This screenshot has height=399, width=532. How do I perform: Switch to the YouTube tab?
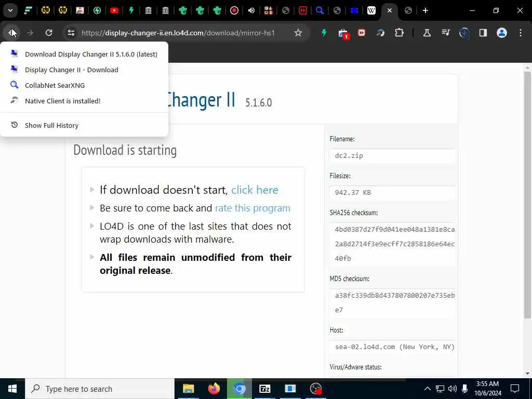[114, 10]
